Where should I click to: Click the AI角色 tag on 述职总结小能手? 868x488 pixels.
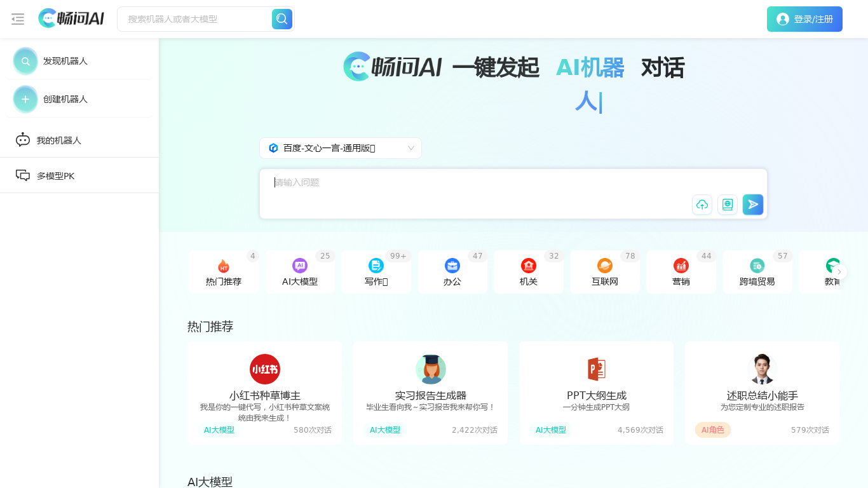pos(713,430)
